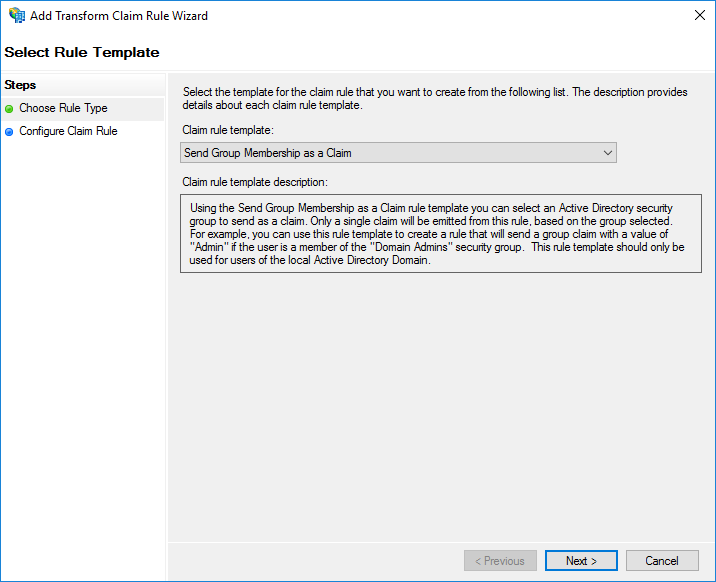Screen dimensions: 716x582
Task: Open the Send Group Membership as a Claim combo box
Action: (398, 153)
